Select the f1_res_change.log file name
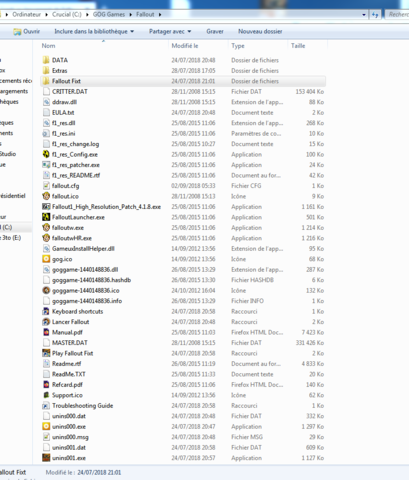This screenshot has height=480, width=409. click(x=75, y=144)
